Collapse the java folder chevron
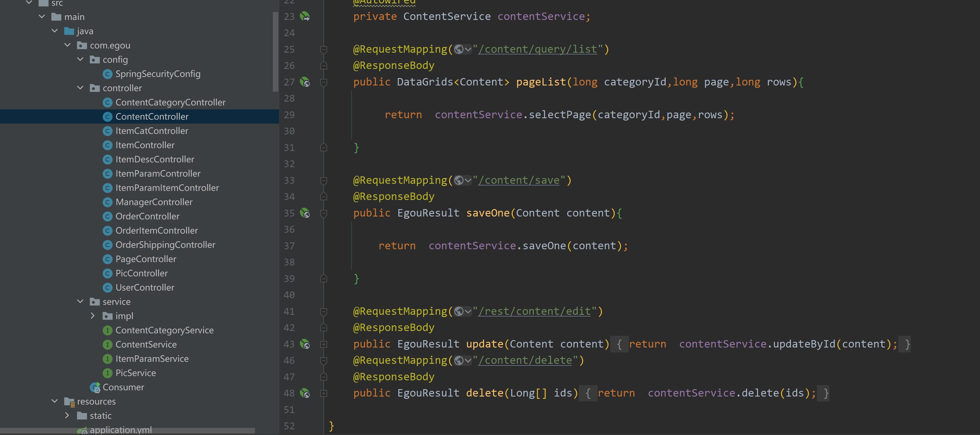The height and width of the screenshot is (435, 980). coord(55,31)
